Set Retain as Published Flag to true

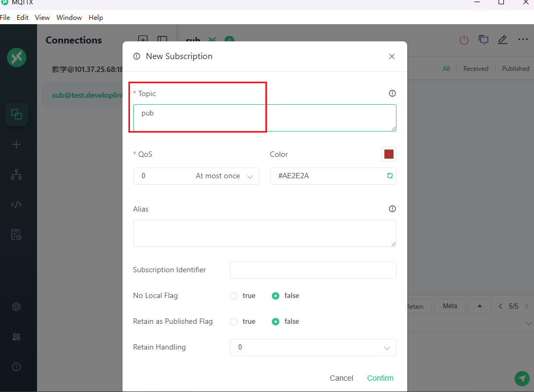click(234, 322)
